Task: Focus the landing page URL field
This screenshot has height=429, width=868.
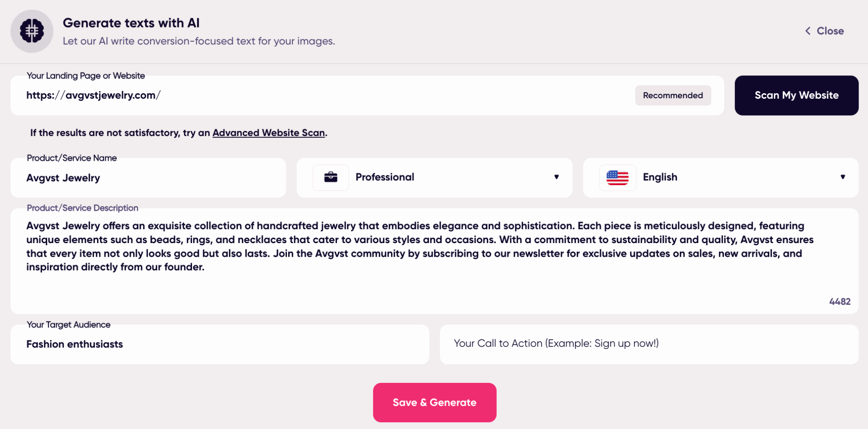Action: pyautogui.click(x=367, y=95)
